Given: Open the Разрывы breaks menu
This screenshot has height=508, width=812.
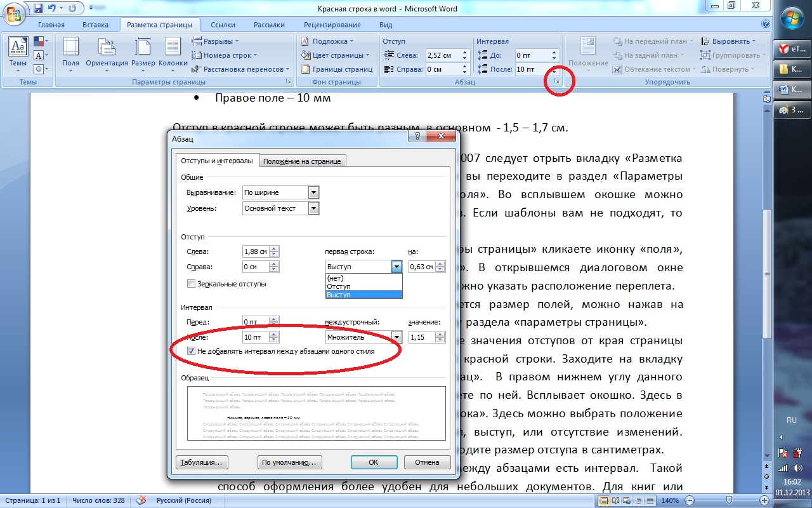Looking at the screenshot, I should (x=216, y=41).
